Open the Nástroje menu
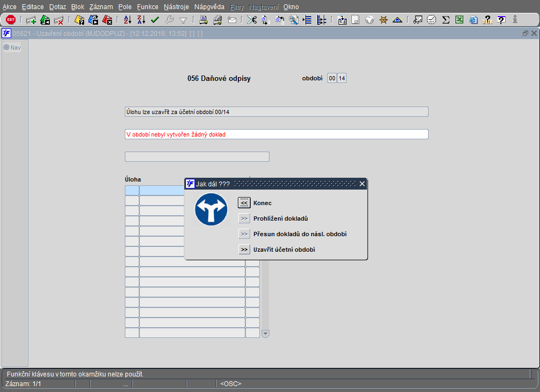The width and height of the screenshot is (540, 392). click(176, 7)
